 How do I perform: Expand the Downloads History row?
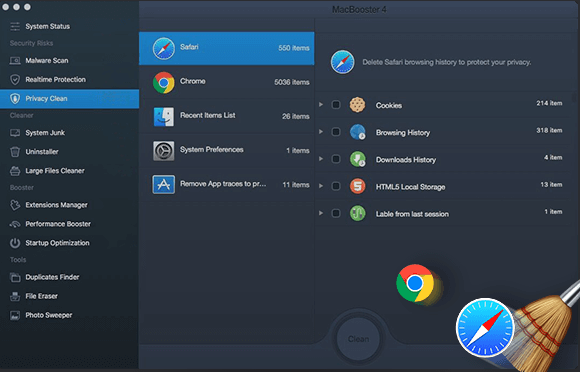[x=321, y=159]
